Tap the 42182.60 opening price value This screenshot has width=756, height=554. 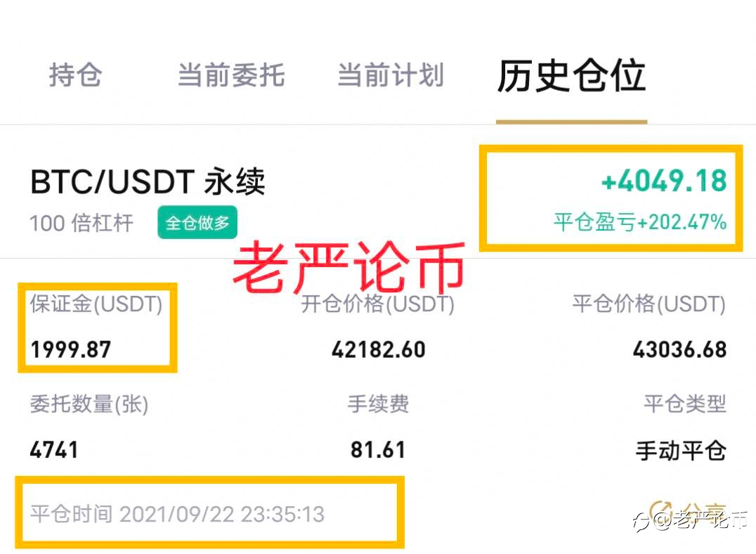click(x=379, y=350)
